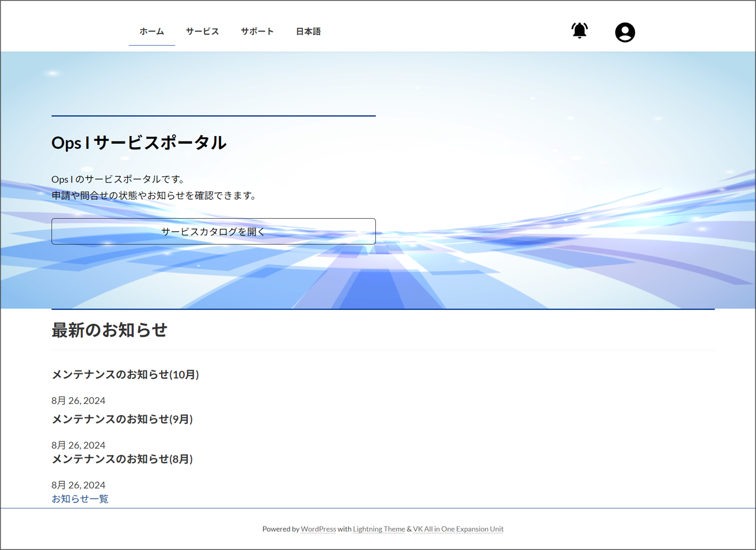
Task: Click the date under the 9月 maintenance notice
Action: pos(78,445)
